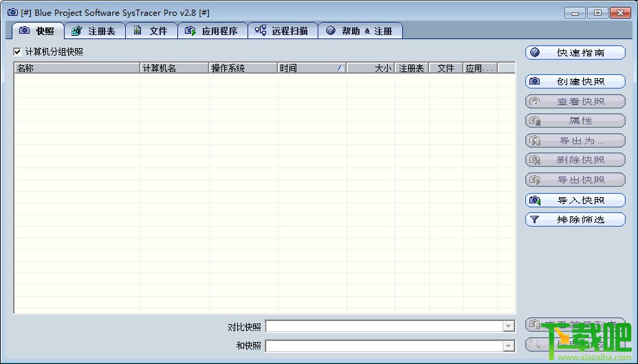Click the icon on 导出为 button

coord(535,141)
